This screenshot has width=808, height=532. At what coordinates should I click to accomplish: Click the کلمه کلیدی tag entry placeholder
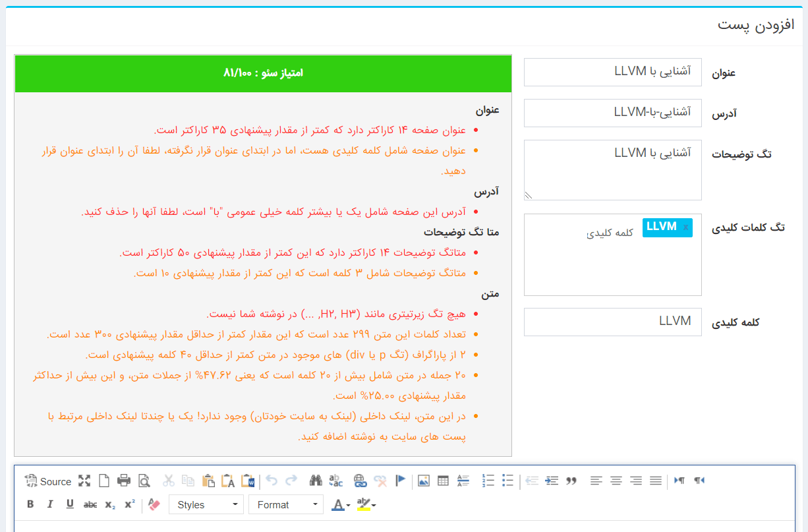click(x=610, y=233)
